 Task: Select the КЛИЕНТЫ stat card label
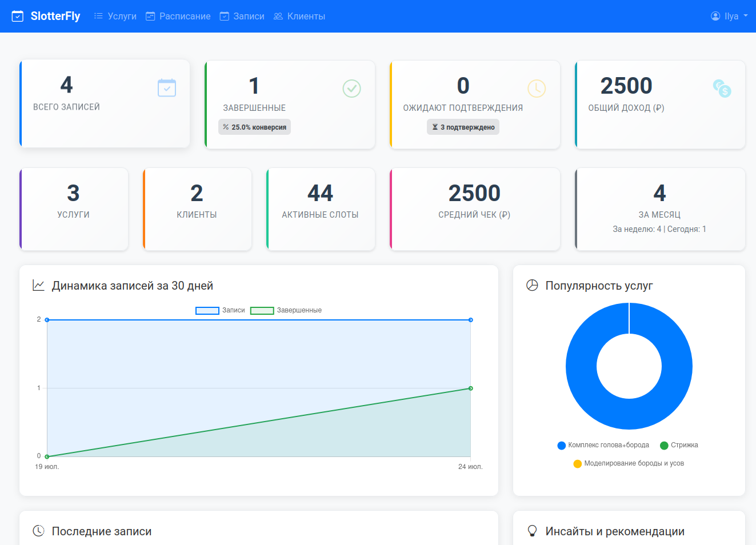click(x=197, y=214)
